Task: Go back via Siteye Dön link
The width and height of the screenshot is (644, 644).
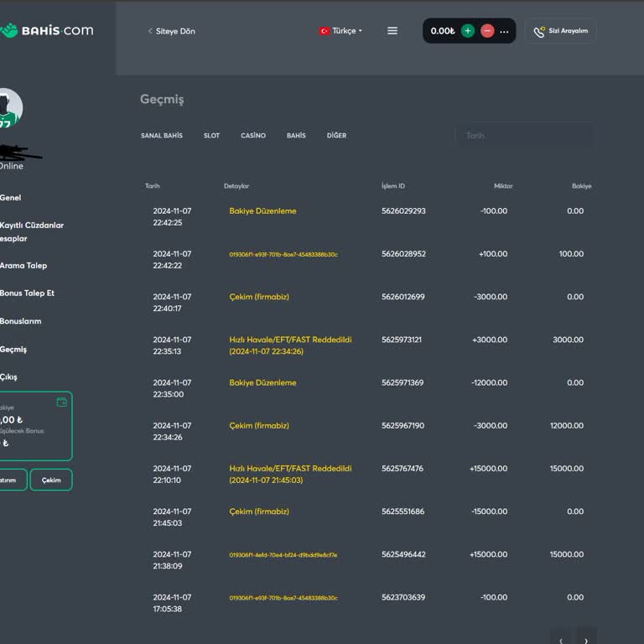Action: [172, 31]
